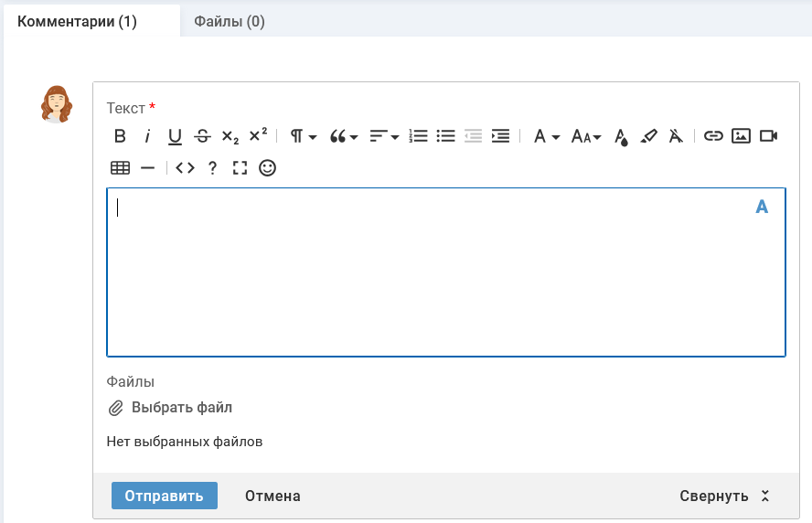Insert a video into the comment
This screenshot has width=812, height=523.
point(768,136)
